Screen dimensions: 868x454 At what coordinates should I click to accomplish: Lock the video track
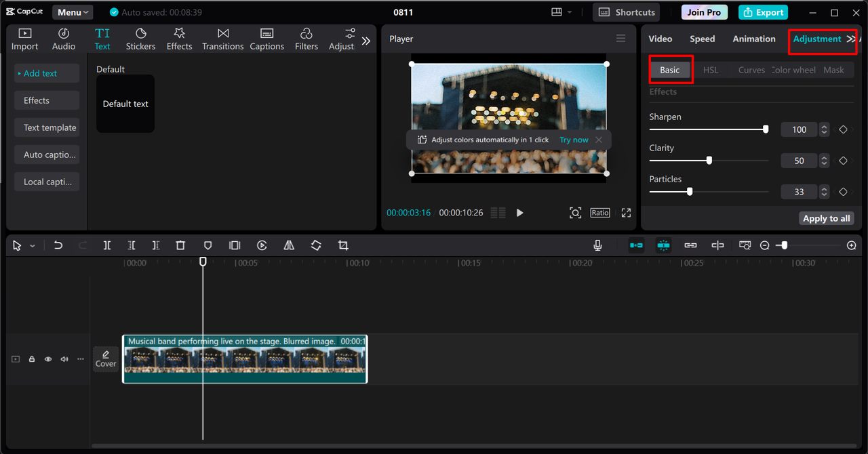[x=32, y=359]
